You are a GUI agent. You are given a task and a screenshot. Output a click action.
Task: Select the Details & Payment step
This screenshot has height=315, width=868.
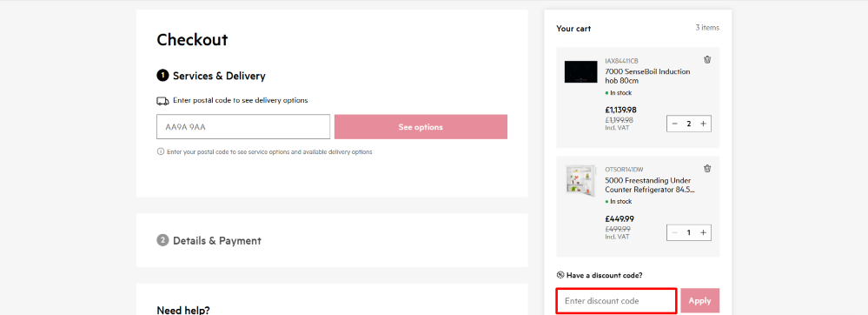click(x=209, y=241)
